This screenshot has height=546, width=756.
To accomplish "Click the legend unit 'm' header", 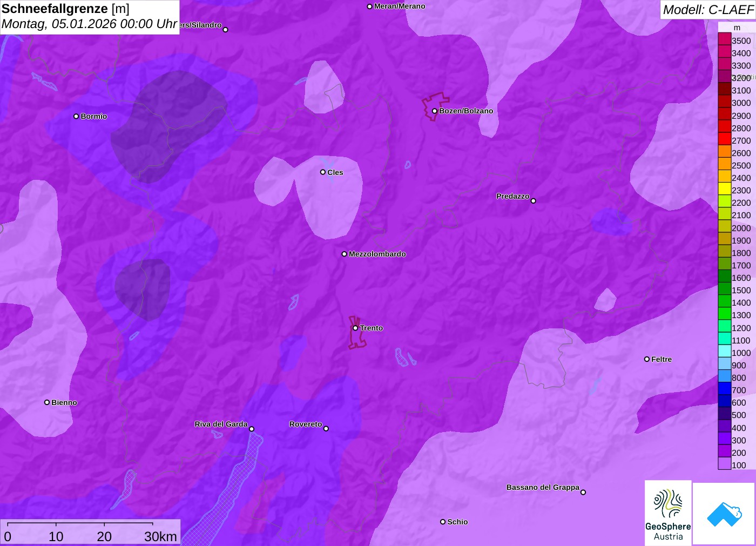I will pos(737,28).
